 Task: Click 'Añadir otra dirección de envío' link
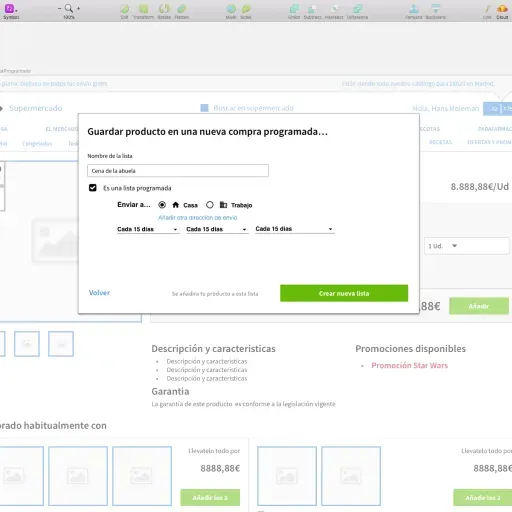[197, 218]
